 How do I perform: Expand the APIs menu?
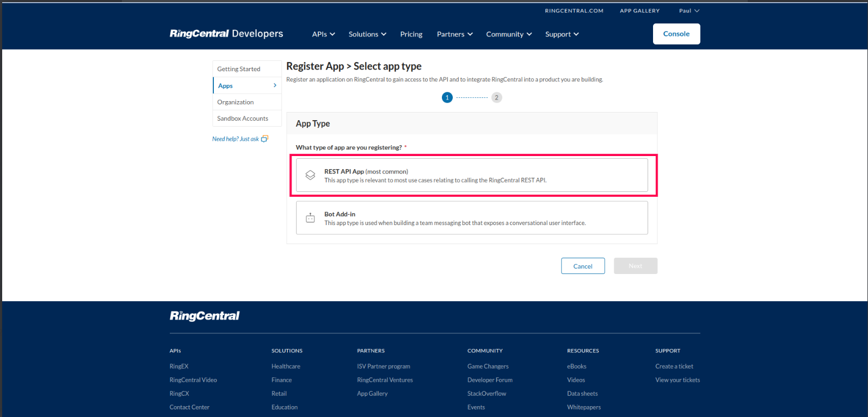[x=323, y=34]
